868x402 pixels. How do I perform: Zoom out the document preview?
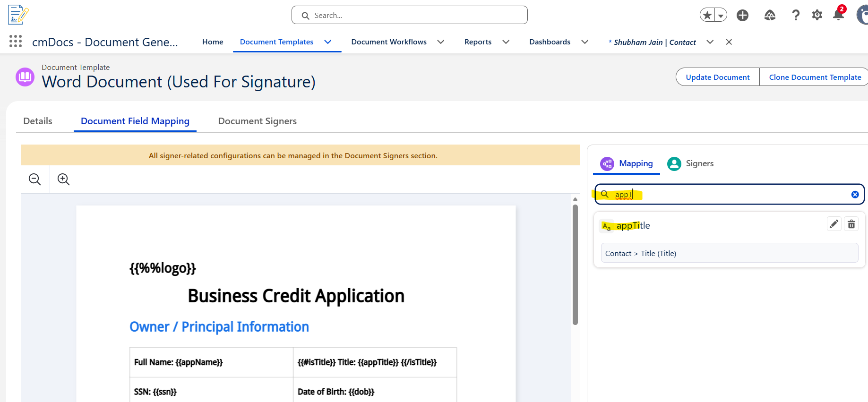pos(35,179)
